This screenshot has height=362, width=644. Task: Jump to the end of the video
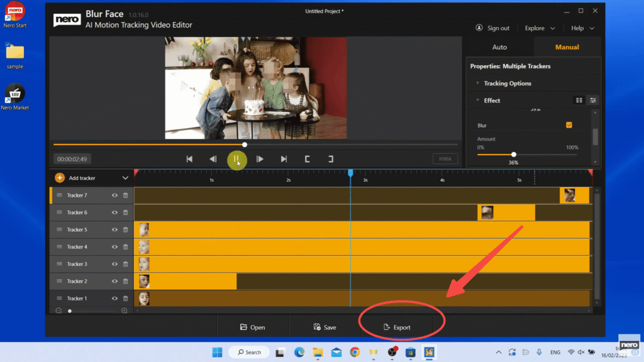[284, 159]
